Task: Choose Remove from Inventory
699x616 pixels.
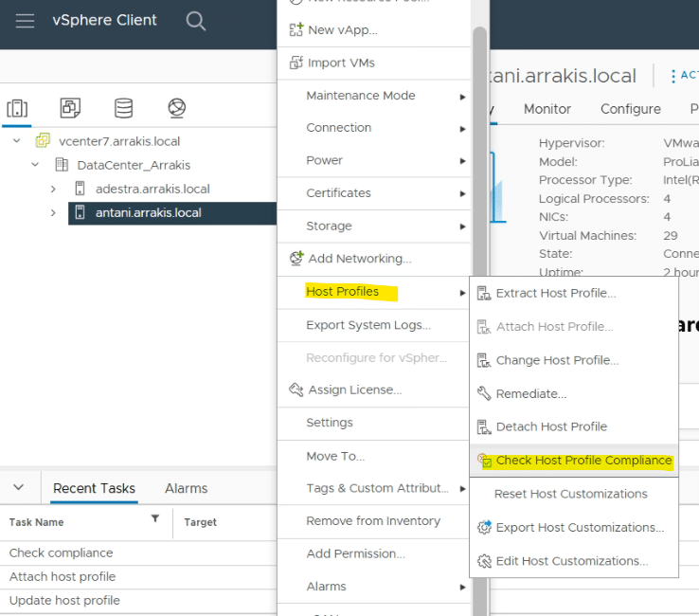Action: coord(373,521)
